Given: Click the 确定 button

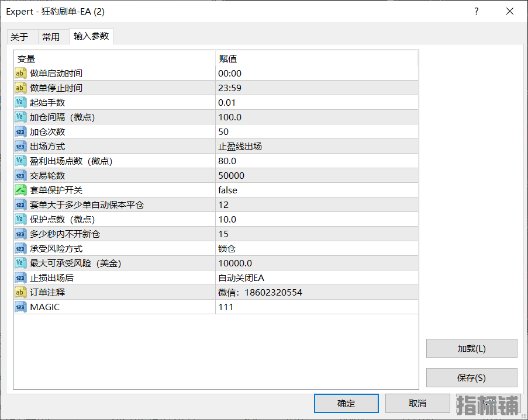Looking at the screenshot, I should click(346, 403).
